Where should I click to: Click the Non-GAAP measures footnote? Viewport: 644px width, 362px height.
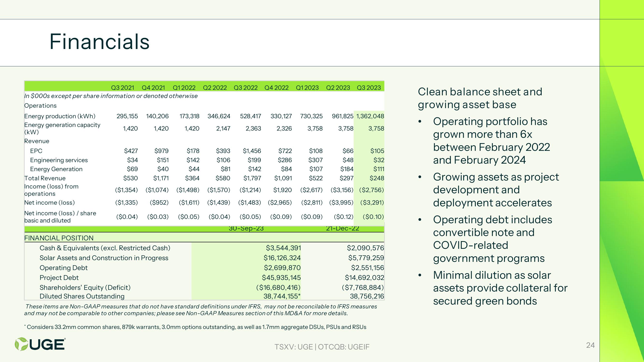[200, 310]
